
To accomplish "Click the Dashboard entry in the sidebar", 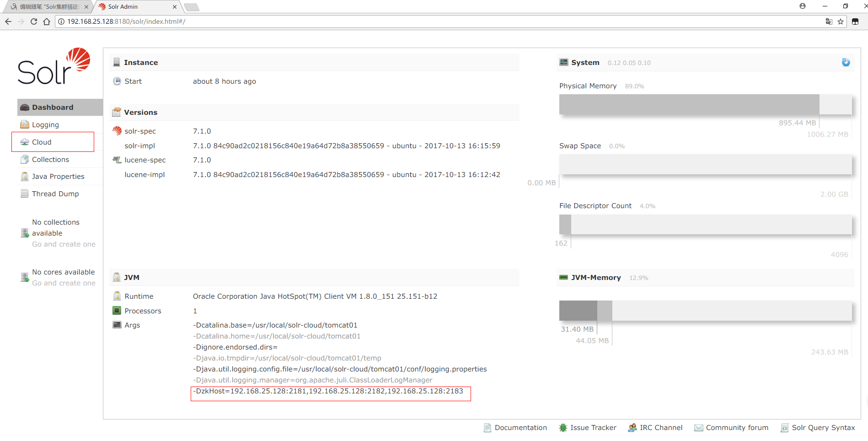I will 53,107.
